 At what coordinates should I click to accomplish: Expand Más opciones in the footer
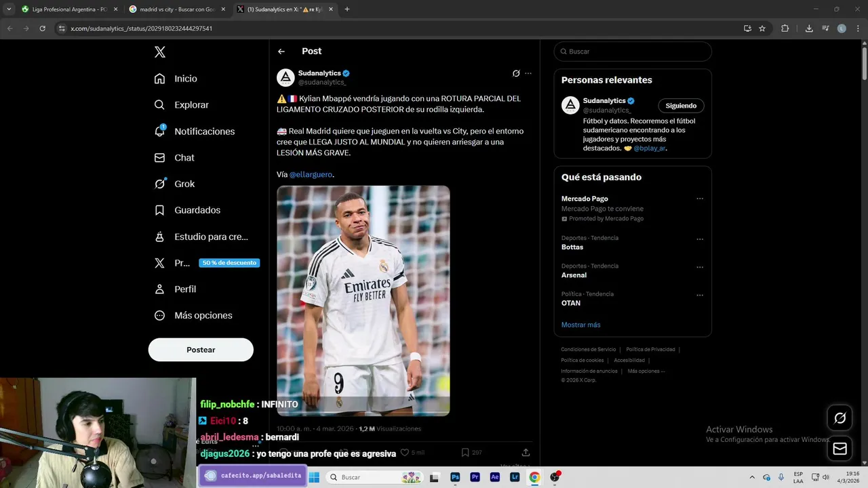tap(646, 371)
